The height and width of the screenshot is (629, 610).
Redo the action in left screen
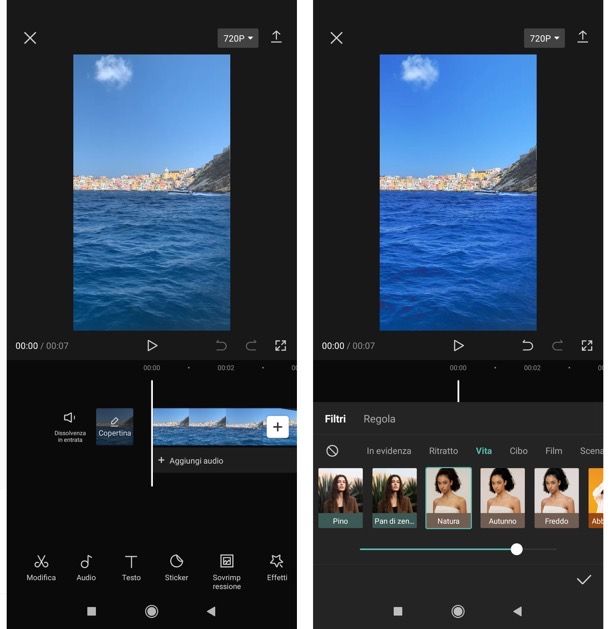coord(251,345)
